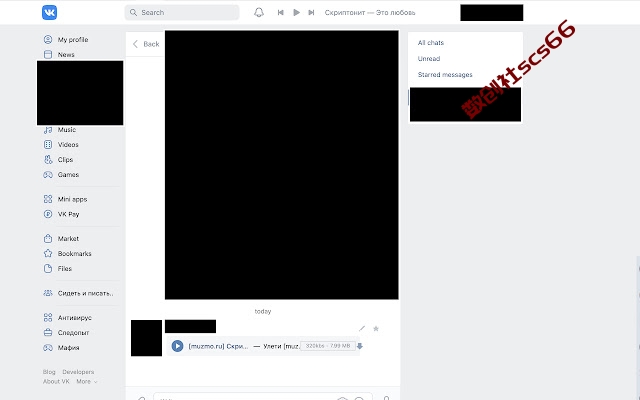Click the Mini apps icon
The height and width of the screenshot is (400, 640).
pyautogui.click(x=48, y=199)
